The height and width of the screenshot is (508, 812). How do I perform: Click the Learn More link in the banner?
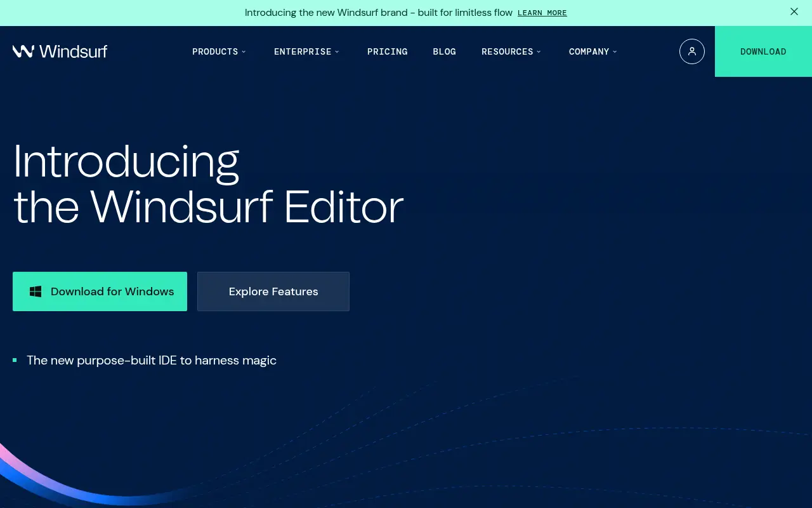542,13
